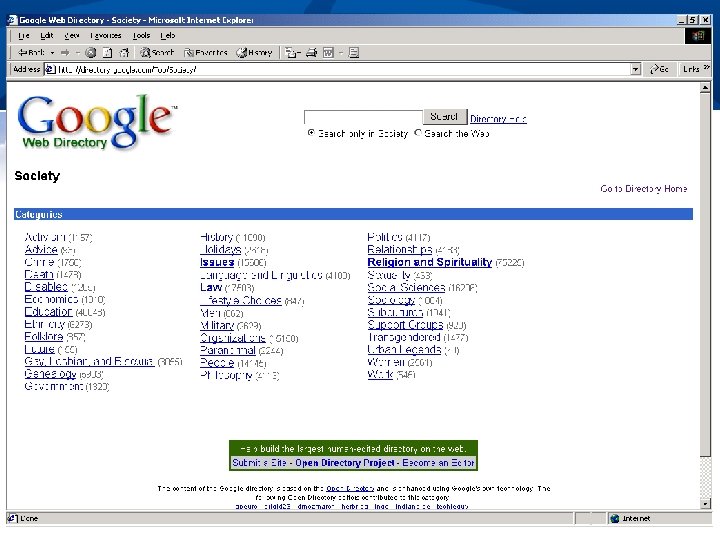
Task: Click the Edit page toolbar icon
Action: [x=328, y=53]
